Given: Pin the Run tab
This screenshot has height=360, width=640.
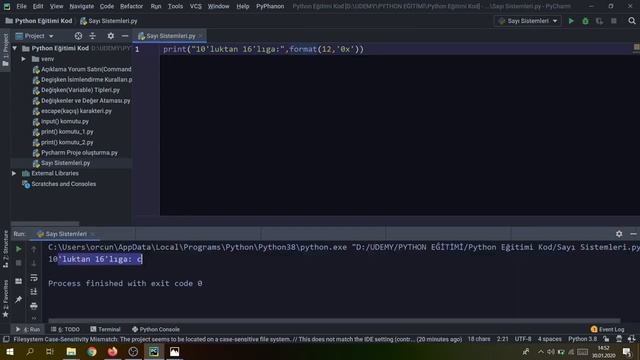Looking at the screenshot, I should 19,300.
